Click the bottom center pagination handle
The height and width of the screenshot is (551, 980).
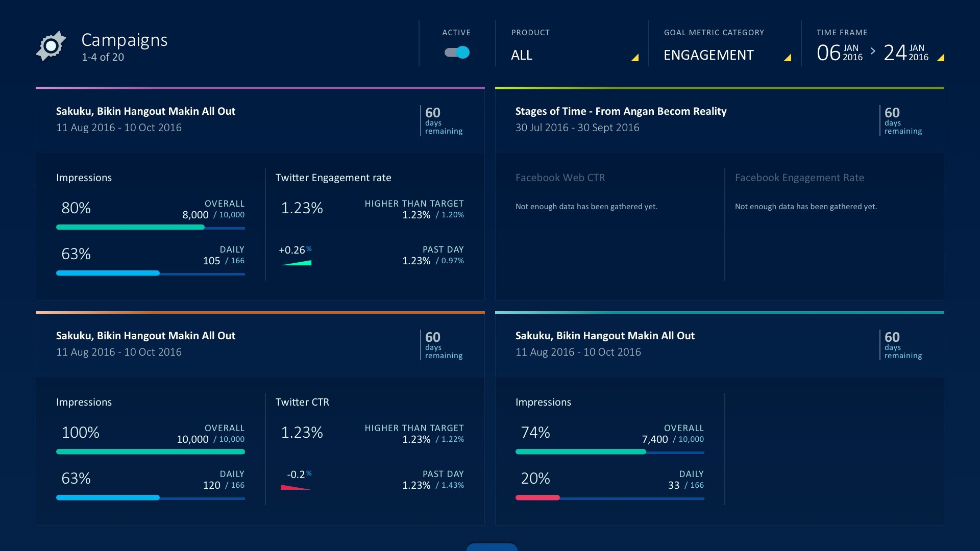coord(492,547)
